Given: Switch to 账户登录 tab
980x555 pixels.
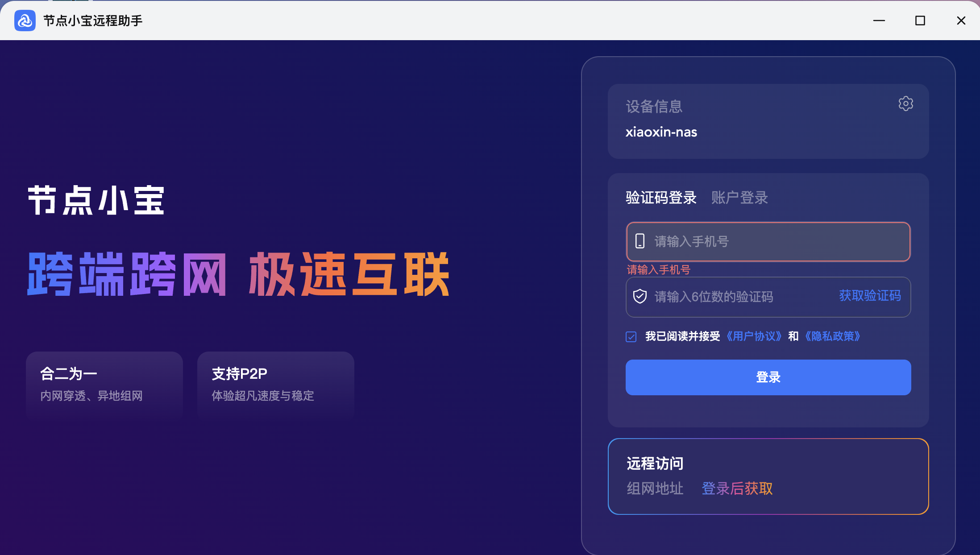Looking at the screenshot, I should point(739,198).
